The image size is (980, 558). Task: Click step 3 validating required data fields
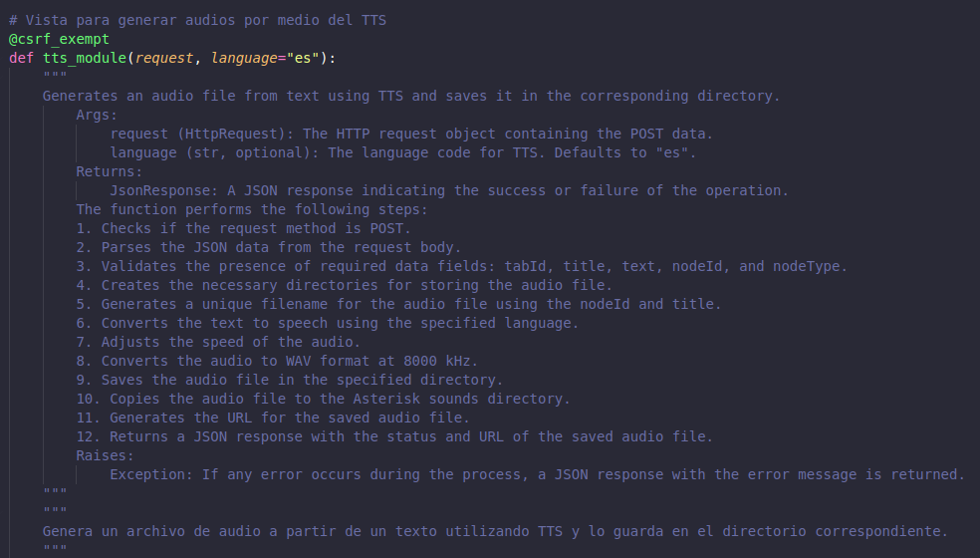pos(462,266)
